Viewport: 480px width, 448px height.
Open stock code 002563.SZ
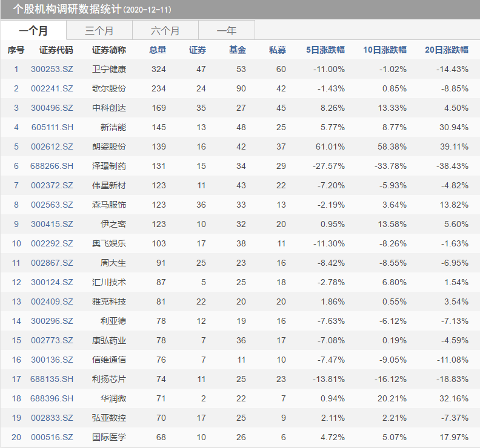pyautogui.click(x=52, y=205)
